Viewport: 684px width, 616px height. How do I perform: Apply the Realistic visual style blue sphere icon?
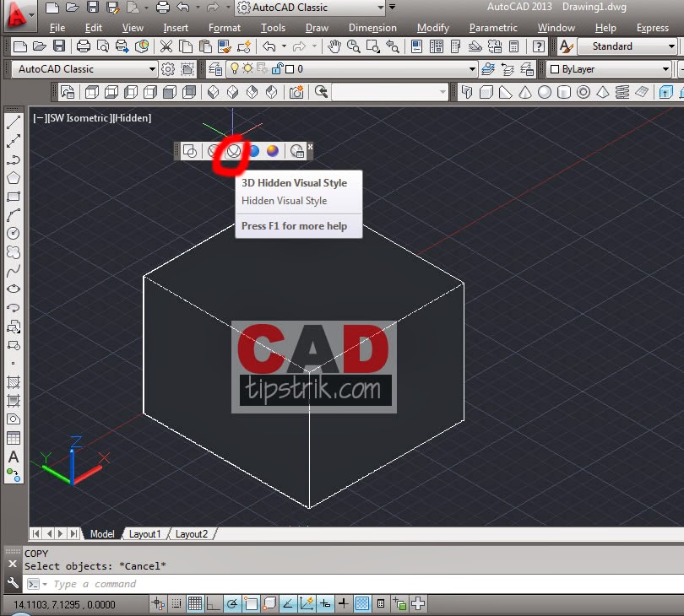click(254, 151)
